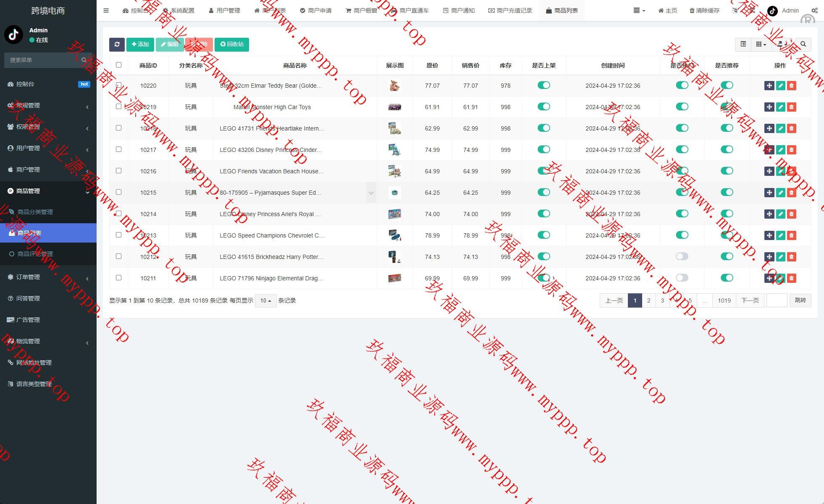Click the red delete icon for product 10220

[792, 86]
